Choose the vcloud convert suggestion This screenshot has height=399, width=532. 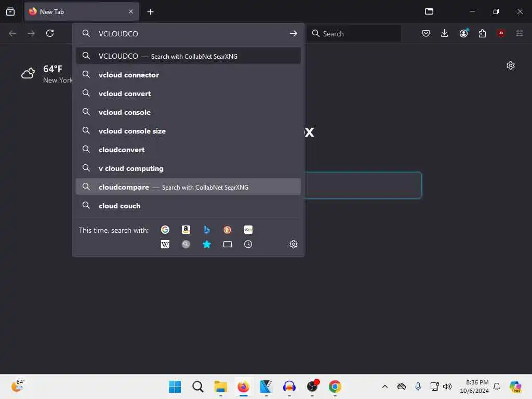click(188, 94)
